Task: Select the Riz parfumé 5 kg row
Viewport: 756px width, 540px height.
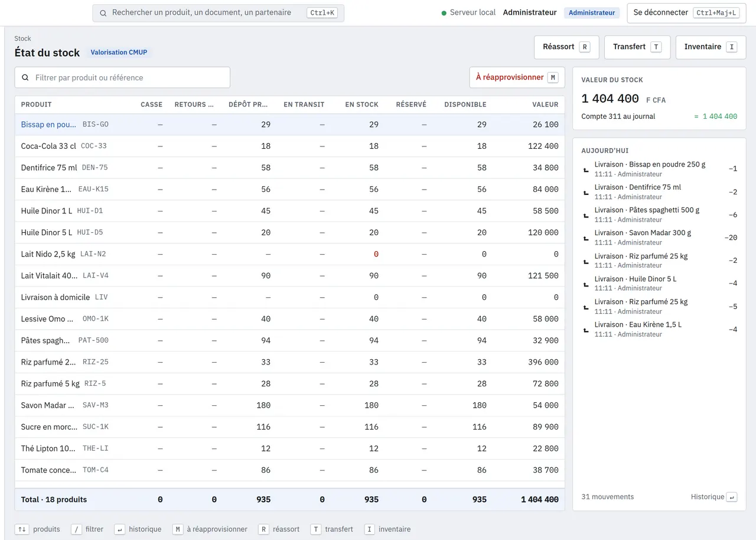Action: pyautogui.click(x=289, y=383)
